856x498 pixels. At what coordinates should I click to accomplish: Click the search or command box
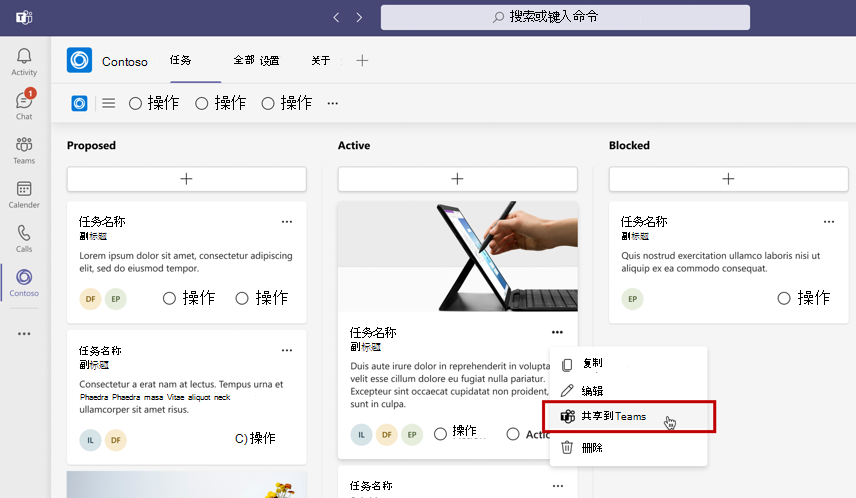click(x=565, y=17)
